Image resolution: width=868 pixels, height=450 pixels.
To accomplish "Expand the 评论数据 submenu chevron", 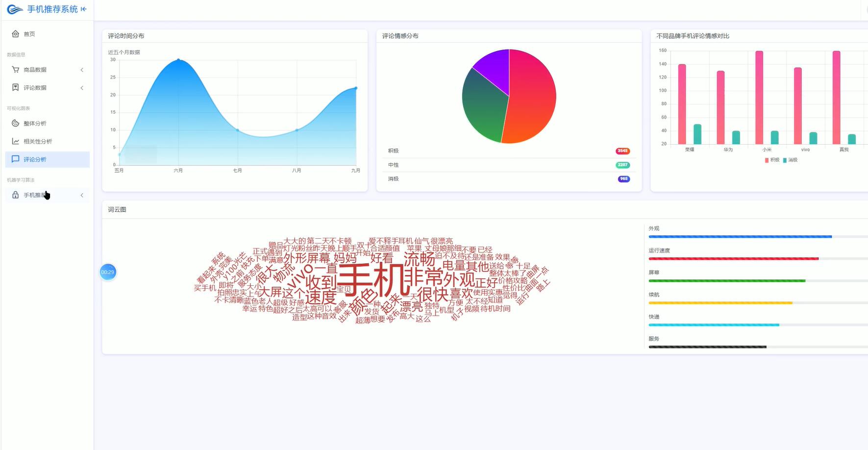I will click(x=82, y=88).
